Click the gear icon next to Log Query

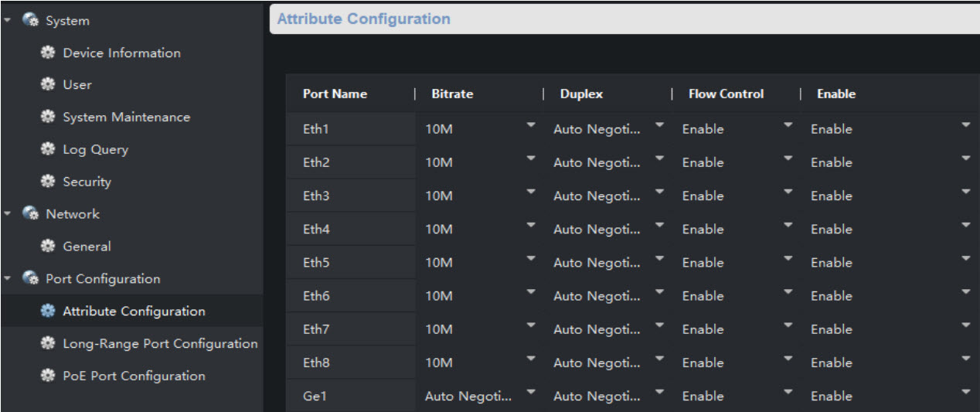(49, 150)
